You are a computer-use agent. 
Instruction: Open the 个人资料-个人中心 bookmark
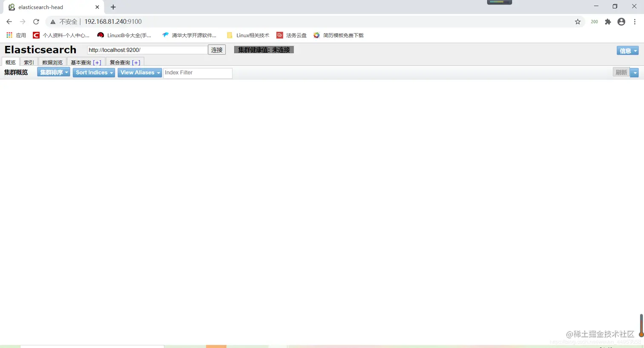click(61, 35)
